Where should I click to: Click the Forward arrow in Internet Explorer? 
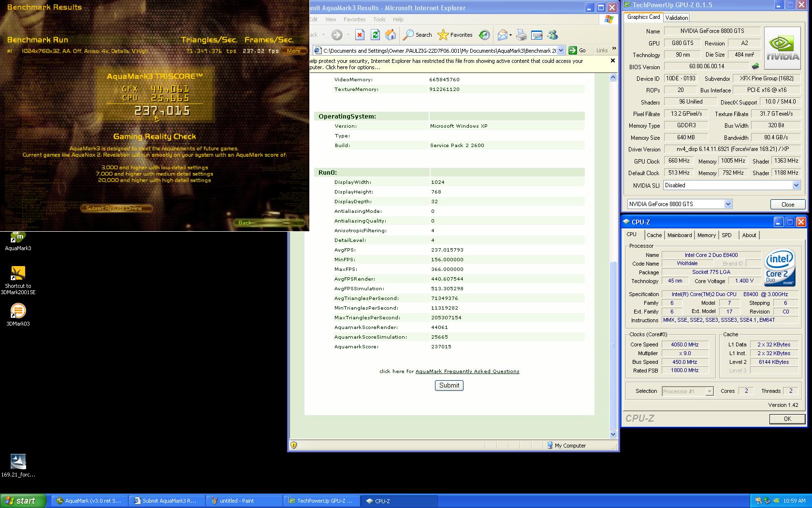pos(337,35)
